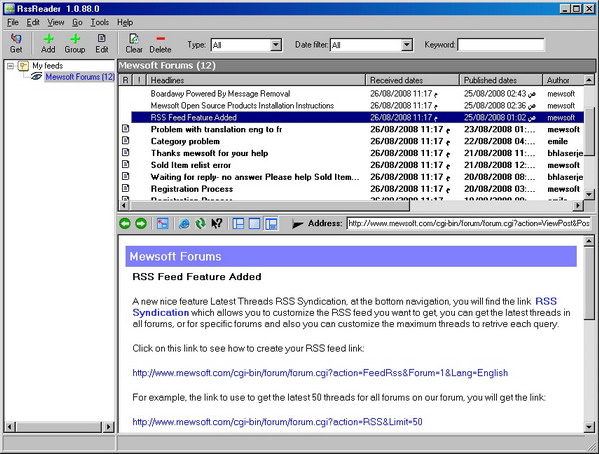Open the Help menu

[x=125, y=23]
